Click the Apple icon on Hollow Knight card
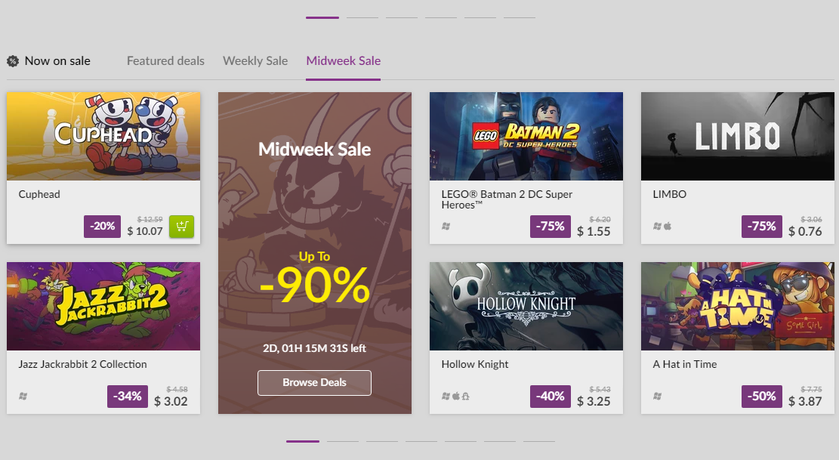This screenshot has width=839, height=460. 456,396
